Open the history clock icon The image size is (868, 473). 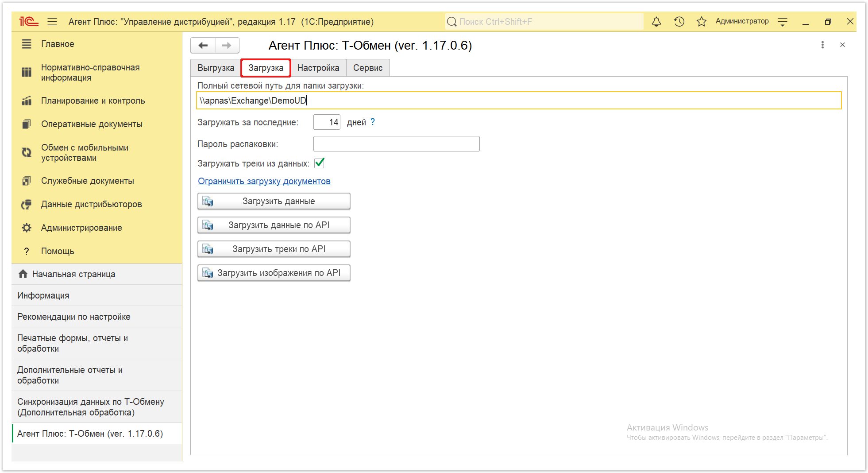click(679, 21)
